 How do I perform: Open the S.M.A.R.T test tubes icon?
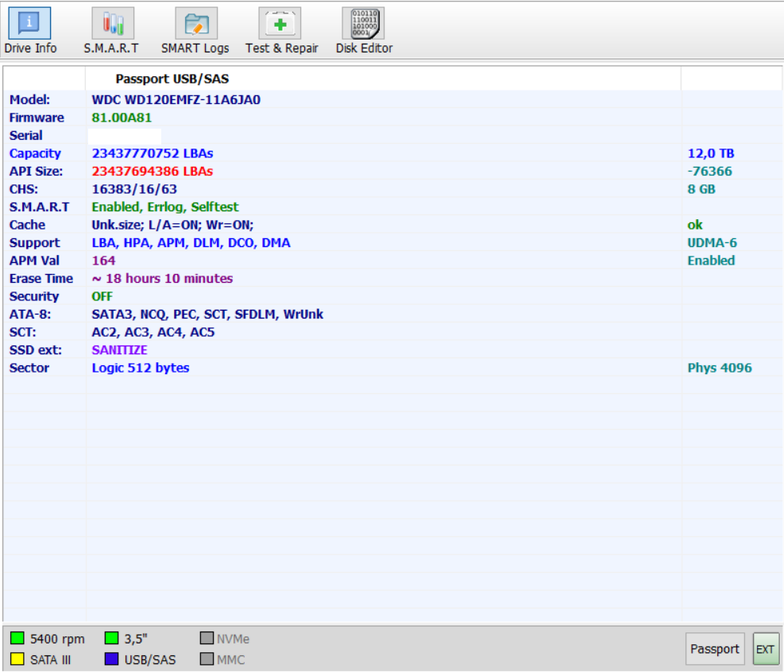113,23
